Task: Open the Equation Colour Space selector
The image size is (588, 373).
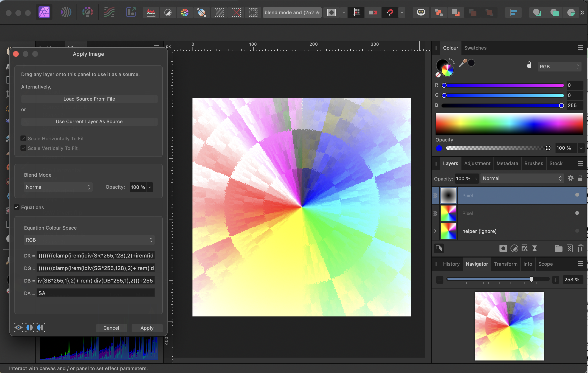Action: [x=89, y=240]
